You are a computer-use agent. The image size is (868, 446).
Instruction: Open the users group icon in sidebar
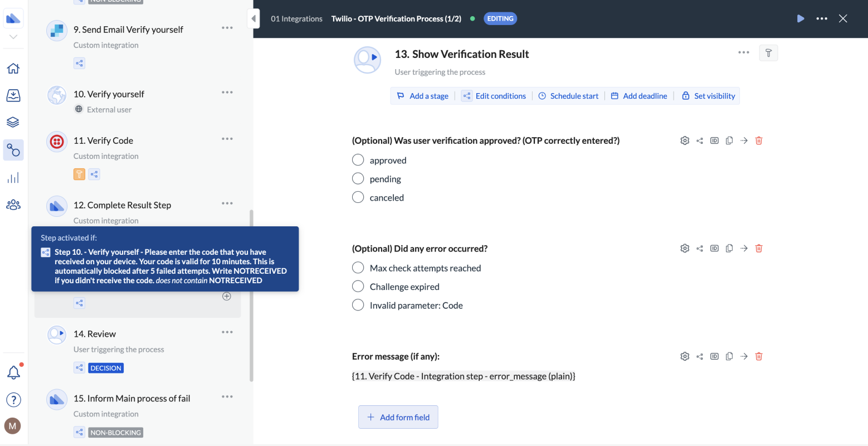coord(13,205)
